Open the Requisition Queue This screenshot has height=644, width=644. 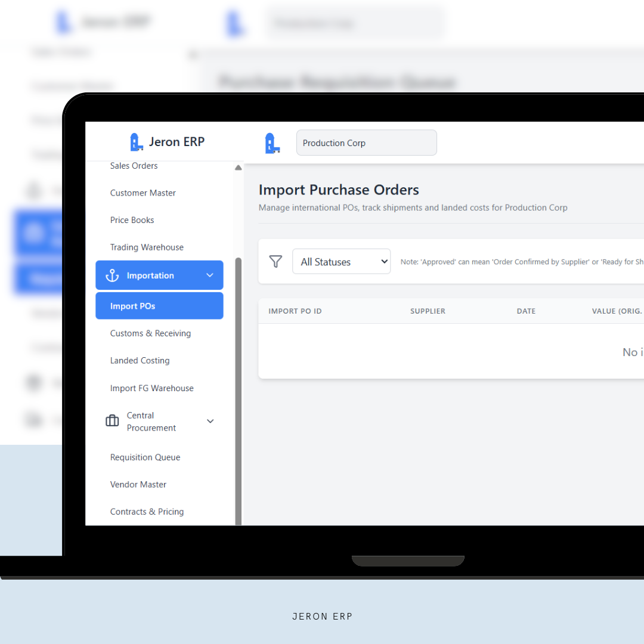145,457
